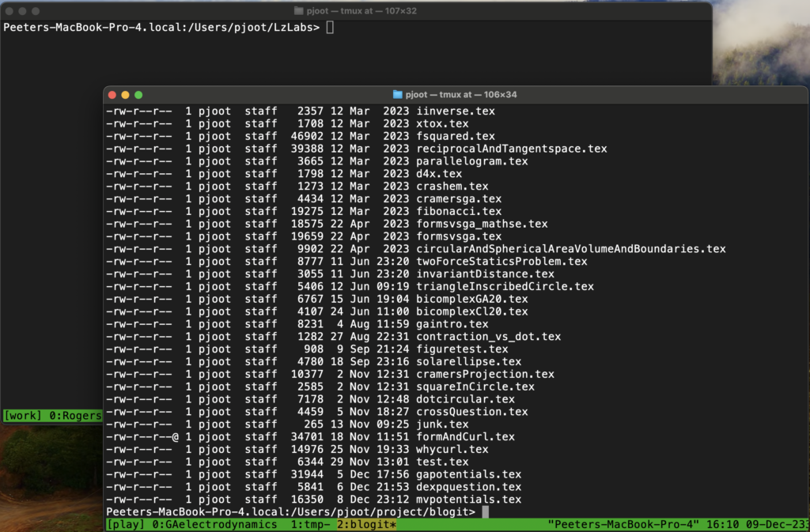Click the file name cramersProjection.tex
This screenshot has width=810, height=532.
pos(485,374)
